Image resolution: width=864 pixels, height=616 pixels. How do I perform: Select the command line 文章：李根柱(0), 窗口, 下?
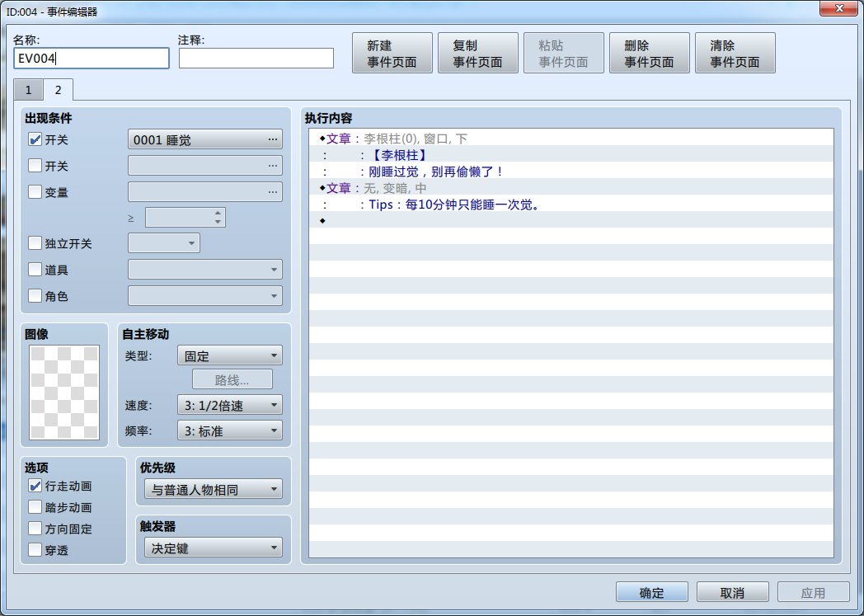point(571,139)
